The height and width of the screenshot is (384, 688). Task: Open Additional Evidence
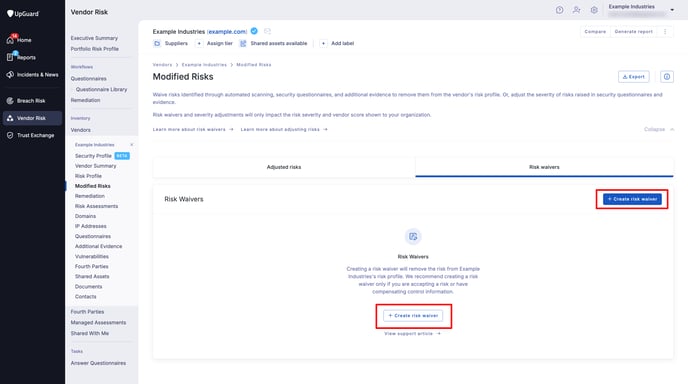pos(98,246)
